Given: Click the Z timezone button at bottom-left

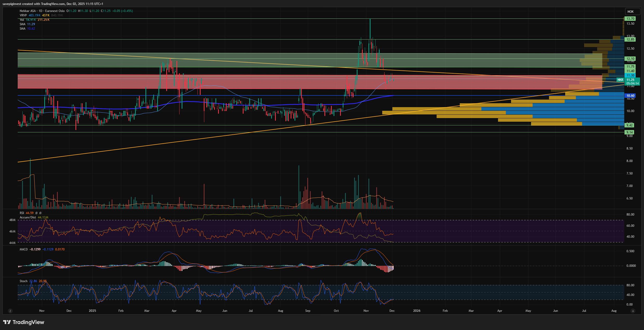Looking at the screenshot, I should coord(10,311).
